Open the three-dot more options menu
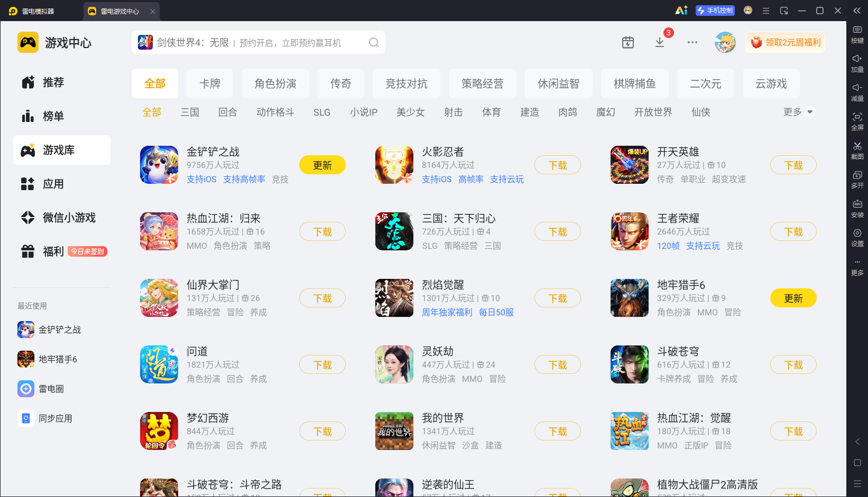This screenshot has height=497, width=868. coord(692,42)
